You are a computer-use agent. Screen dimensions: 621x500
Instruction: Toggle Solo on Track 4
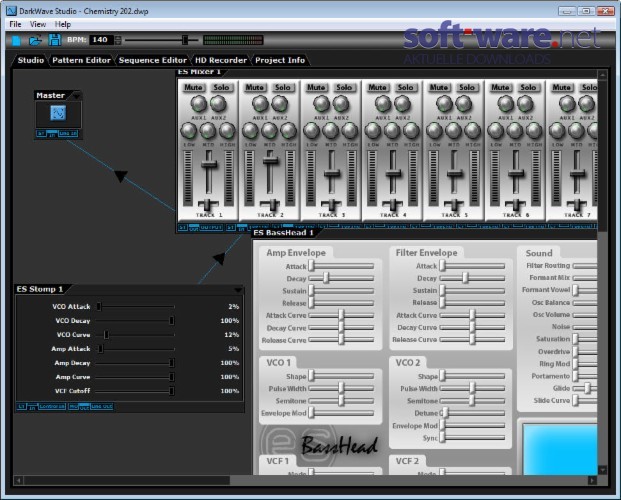tap(406, 87)
